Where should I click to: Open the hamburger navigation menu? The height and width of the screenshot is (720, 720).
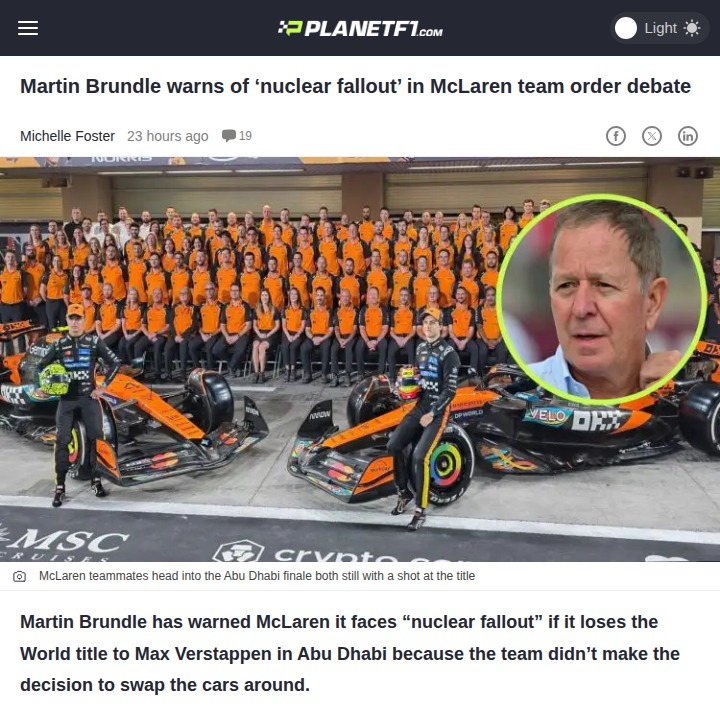[28, 28]
